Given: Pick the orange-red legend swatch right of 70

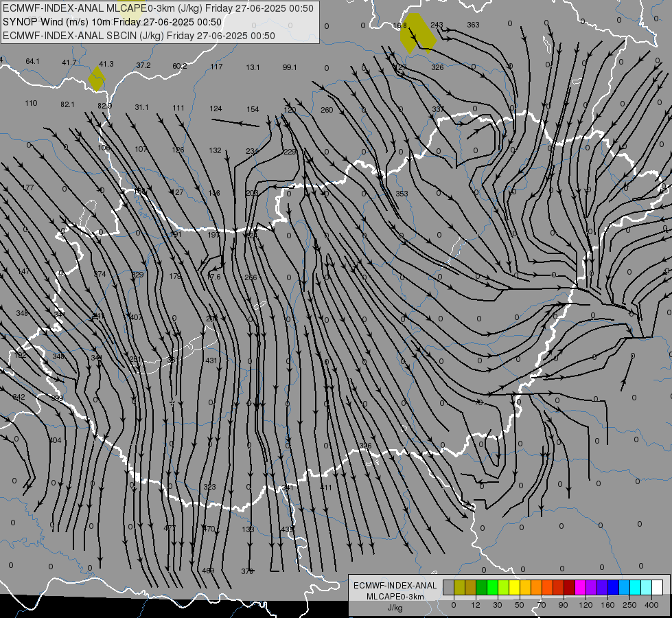Looking at the screenshot, I should [547, 587].
